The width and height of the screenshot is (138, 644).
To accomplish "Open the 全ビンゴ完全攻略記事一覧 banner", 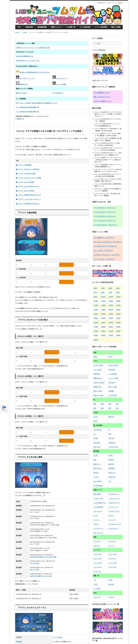I will [107, 273].
